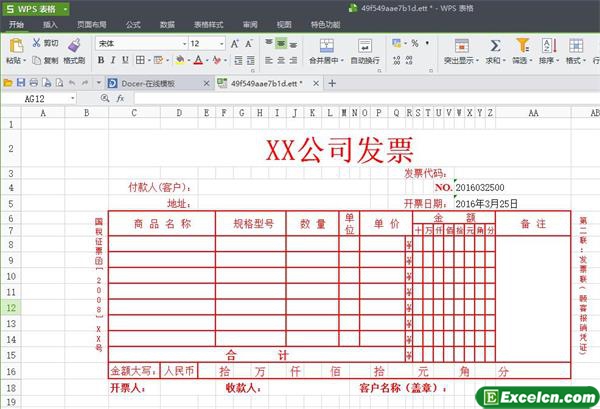The width and height of the screenshot is (600, 409).
Task: Open the Name Box dropdown next to AG12
Action: [72, 99]
